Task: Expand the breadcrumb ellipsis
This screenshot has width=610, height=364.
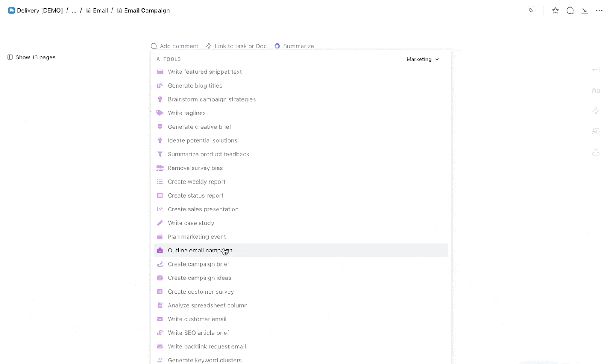Action: click(x=74, y=10)
